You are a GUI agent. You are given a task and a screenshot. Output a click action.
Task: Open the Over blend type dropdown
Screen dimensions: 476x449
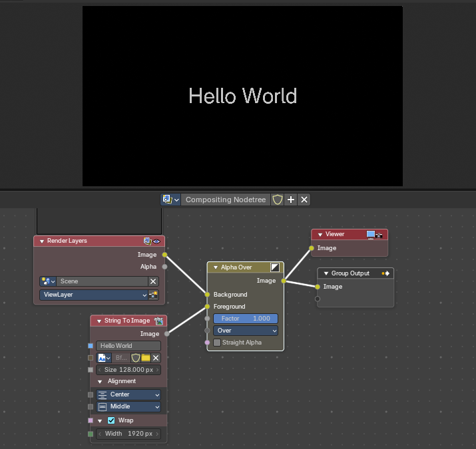point(246,331)
